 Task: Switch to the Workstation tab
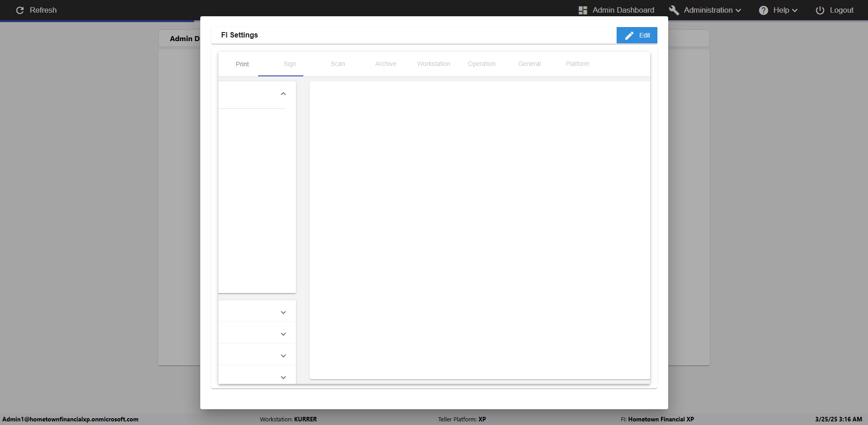click(x=434, y=64)
